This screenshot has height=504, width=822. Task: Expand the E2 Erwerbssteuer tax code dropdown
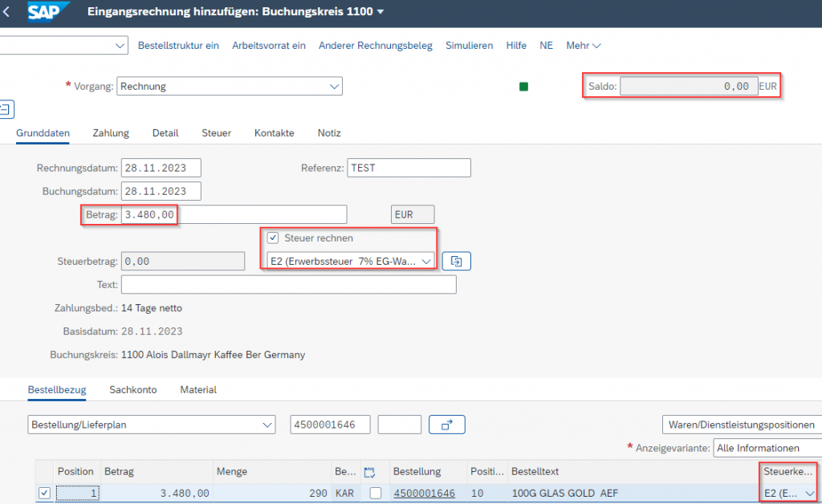(426, 261)
